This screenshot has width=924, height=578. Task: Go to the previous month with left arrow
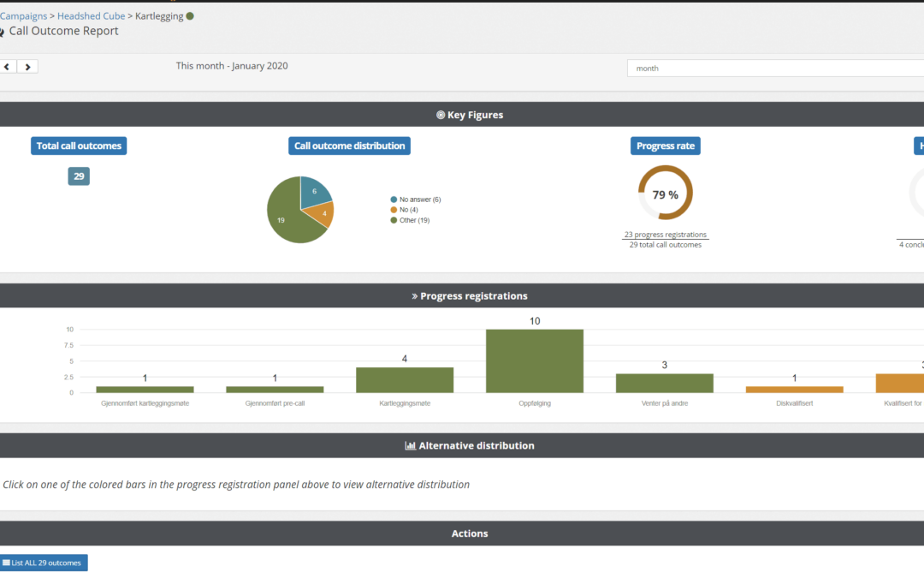pos(8,67)
